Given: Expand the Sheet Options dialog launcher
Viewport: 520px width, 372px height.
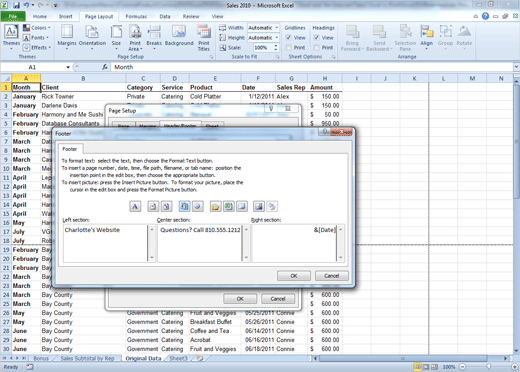Looking at the screenshot, I should tap(333, 57).
